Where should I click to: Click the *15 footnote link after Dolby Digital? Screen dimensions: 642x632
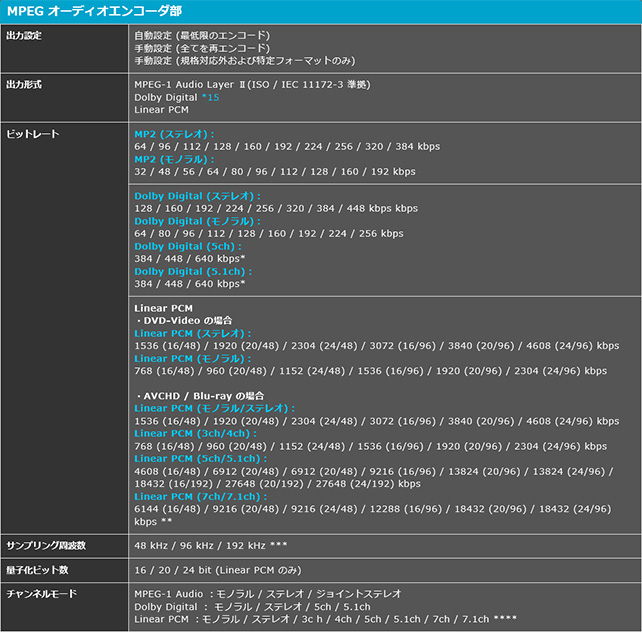tap(209, 97)
